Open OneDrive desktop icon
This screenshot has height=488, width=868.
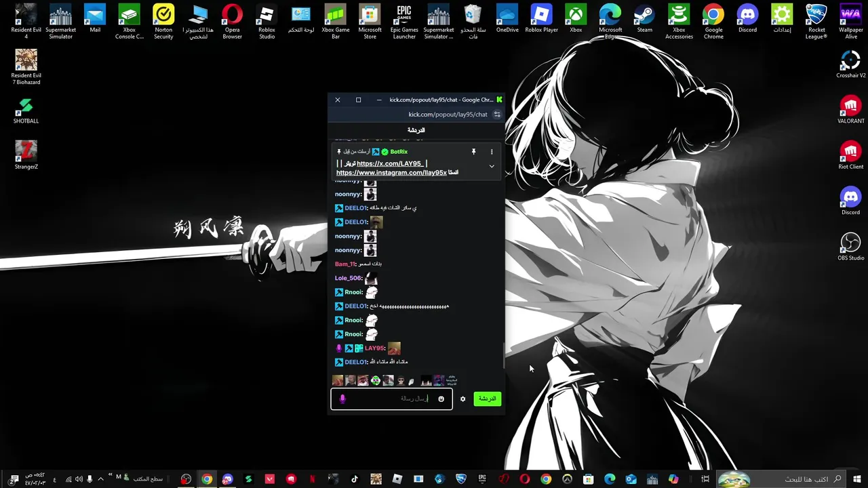(x=507, y=18)
